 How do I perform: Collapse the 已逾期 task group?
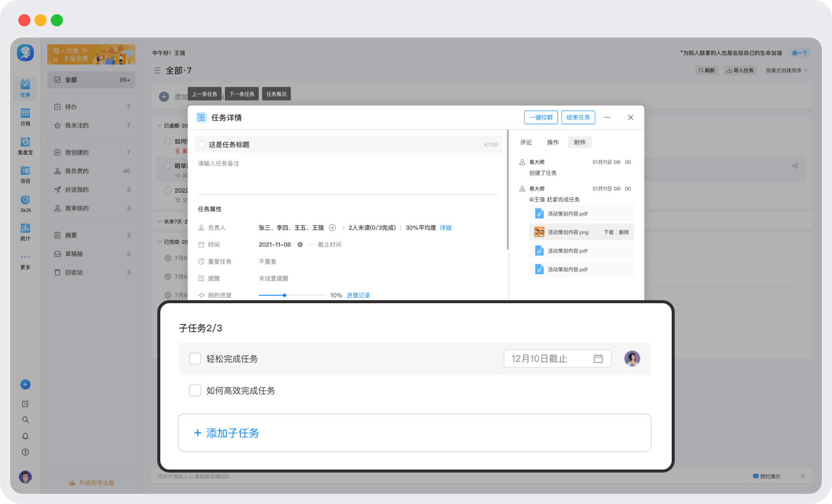coord(160,126)
